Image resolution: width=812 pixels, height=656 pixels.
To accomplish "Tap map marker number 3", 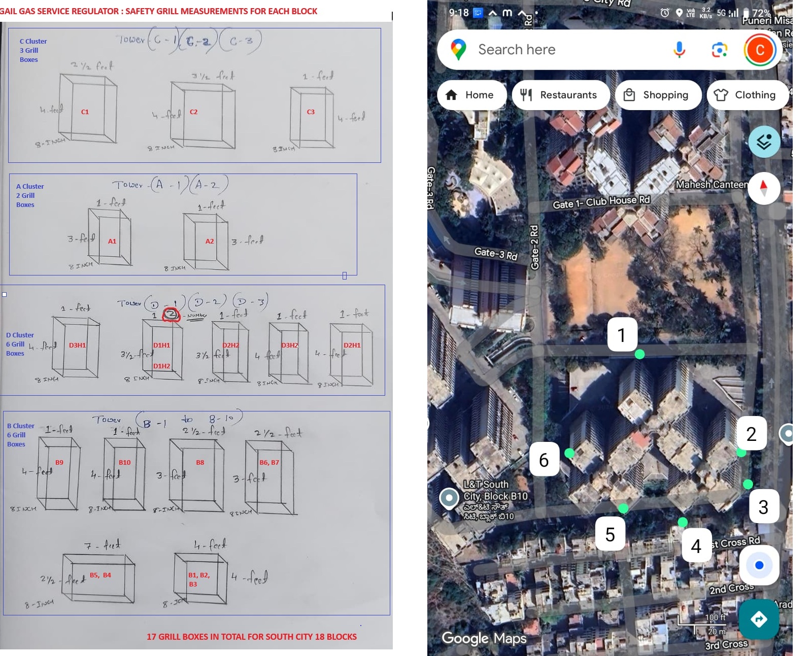I will click(x=763, y=507).
